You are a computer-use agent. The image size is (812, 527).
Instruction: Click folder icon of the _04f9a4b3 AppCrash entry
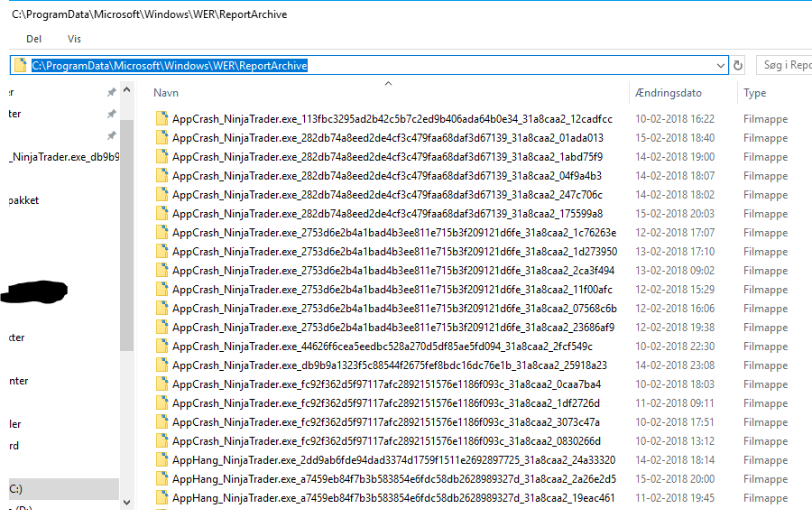point(161,176)
